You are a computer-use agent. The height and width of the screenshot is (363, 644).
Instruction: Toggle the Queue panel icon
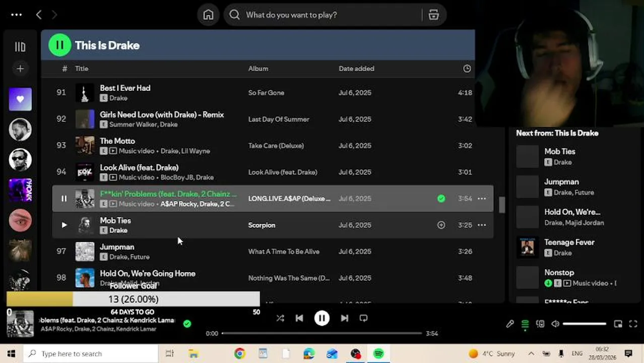click(x=525, y=324)
